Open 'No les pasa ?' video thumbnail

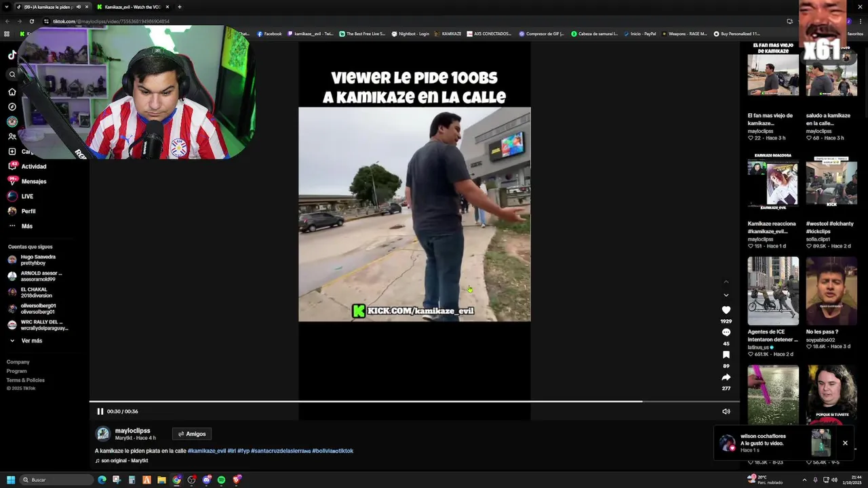click(831, 290)
